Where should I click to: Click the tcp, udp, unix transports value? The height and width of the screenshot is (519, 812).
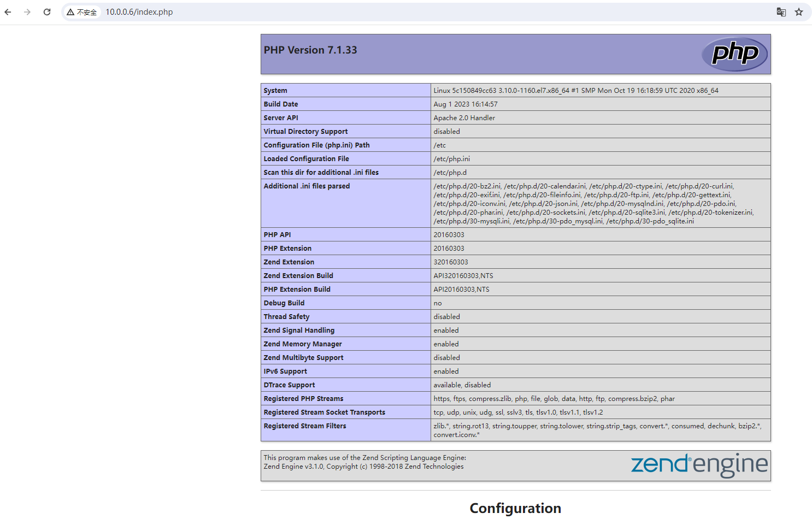tap(519, 412)
